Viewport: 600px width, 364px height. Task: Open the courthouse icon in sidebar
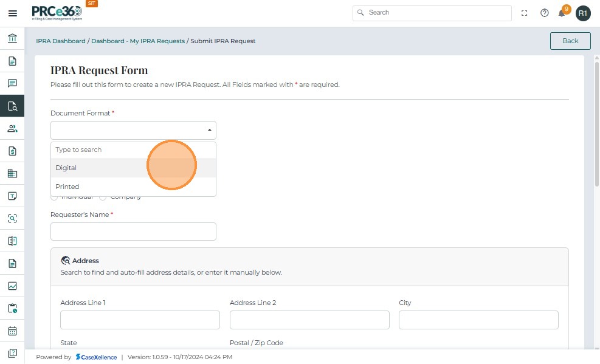pos(12,39)
